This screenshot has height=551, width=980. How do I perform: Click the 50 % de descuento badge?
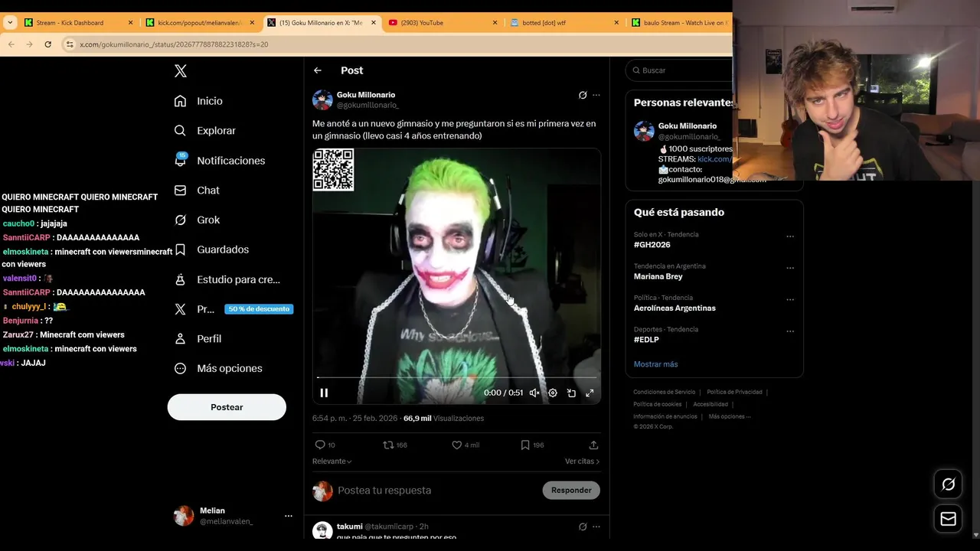(259, 309)
